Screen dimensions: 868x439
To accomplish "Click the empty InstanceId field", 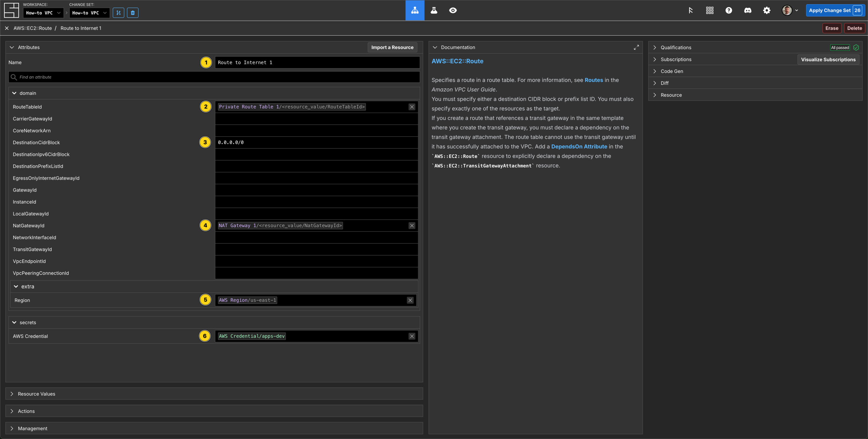I will tap(316, 202).
